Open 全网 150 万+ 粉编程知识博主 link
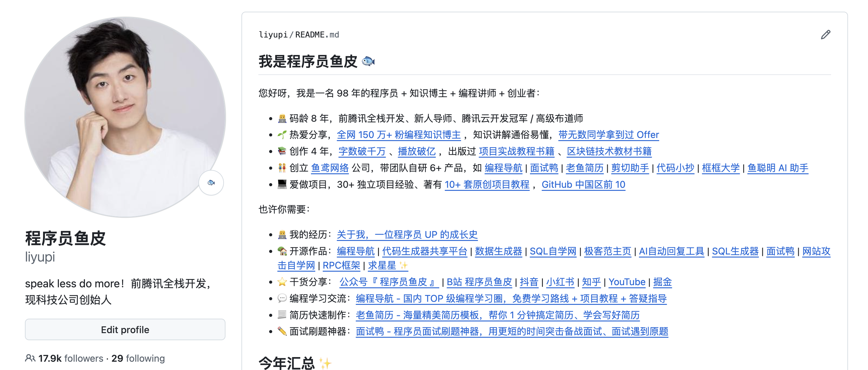 point(399,135)
